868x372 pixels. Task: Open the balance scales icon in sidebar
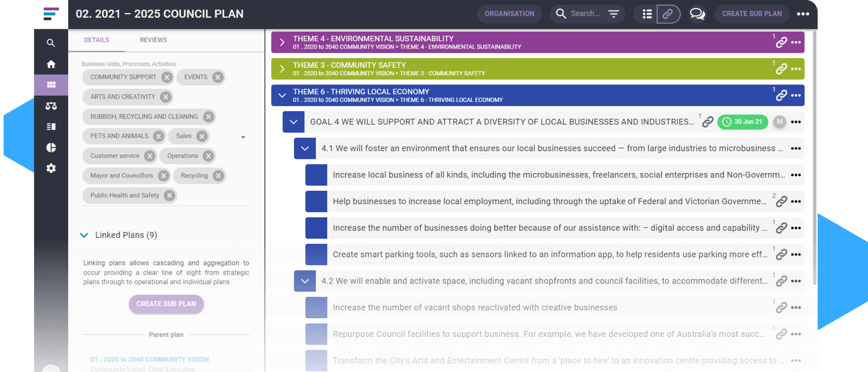[x=51, y=106]
